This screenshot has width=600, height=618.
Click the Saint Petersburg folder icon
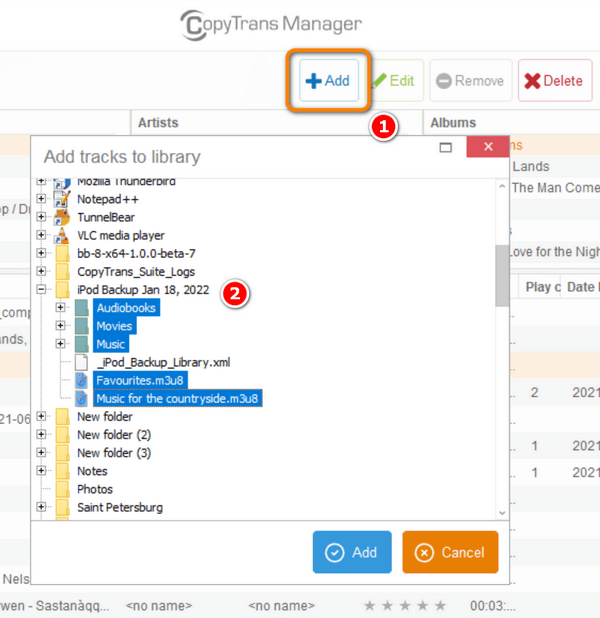coord(62,507)
